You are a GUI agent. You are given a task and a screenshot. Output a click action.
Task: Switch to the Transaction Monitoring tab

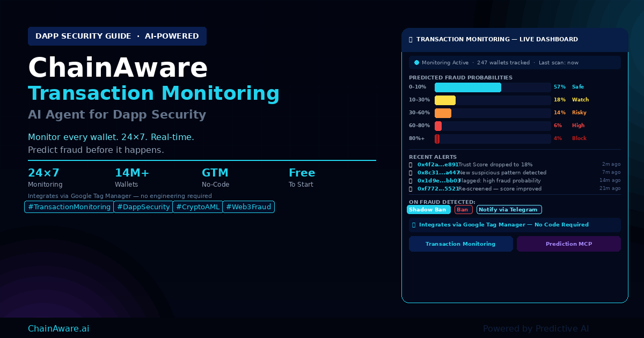460,244
